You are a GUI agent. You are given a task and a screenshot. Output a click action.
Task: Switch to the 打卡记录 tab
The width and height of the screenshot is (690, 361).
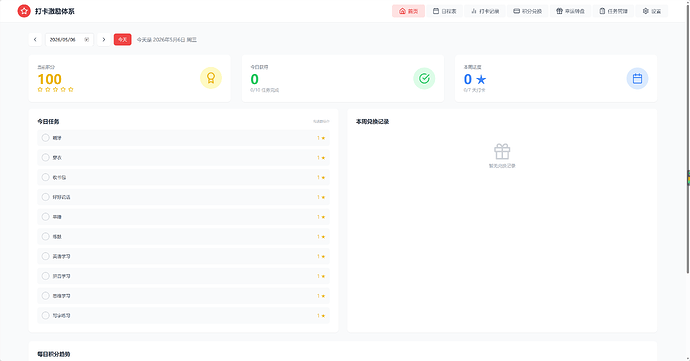click(485, 11)
